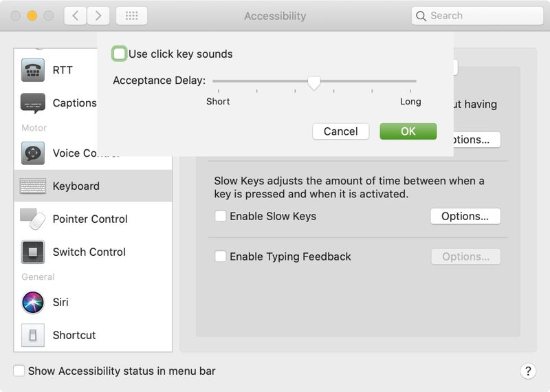Click the 'Enable Slow Keys' label text
Image resolution: width=550 pixels, height=392 pixels.
tap(273, 216)
